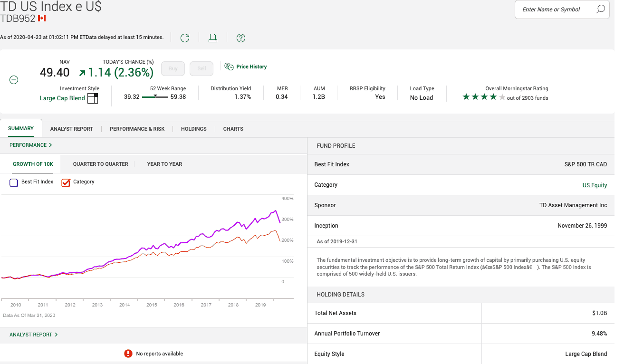This screenshot has height=364, width=624.
Task: Click the MER 0.34 value
Action: click(282, 97)
